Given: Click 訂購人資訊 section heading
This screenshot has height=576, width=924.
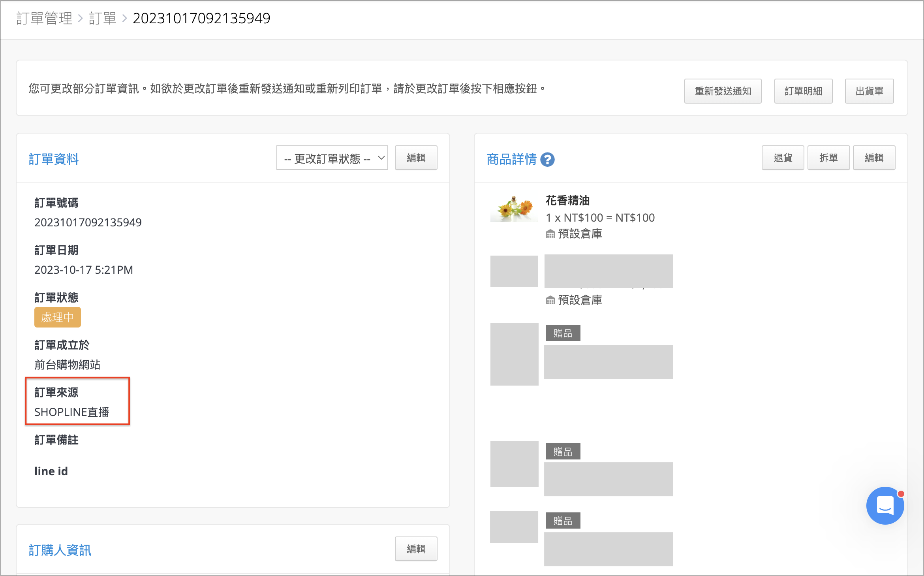Looking at the screenshot, I should (60, 550).
